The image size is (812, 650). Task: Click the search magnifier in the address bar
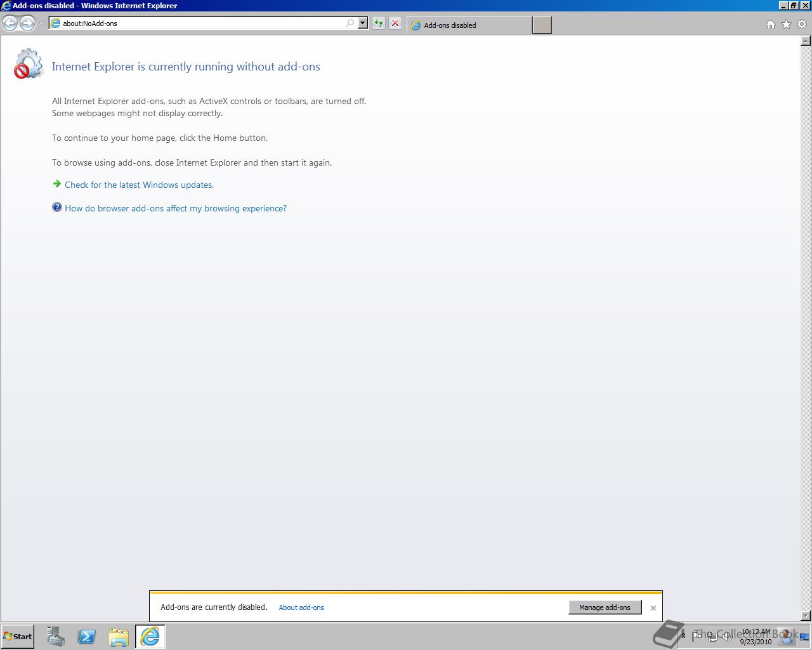click(x=350, y=23)
